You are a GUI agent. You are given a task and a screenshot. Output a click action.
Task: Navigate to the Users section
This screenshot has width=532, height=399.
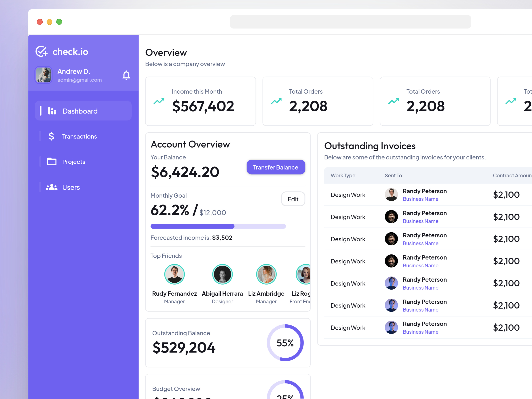71,187
